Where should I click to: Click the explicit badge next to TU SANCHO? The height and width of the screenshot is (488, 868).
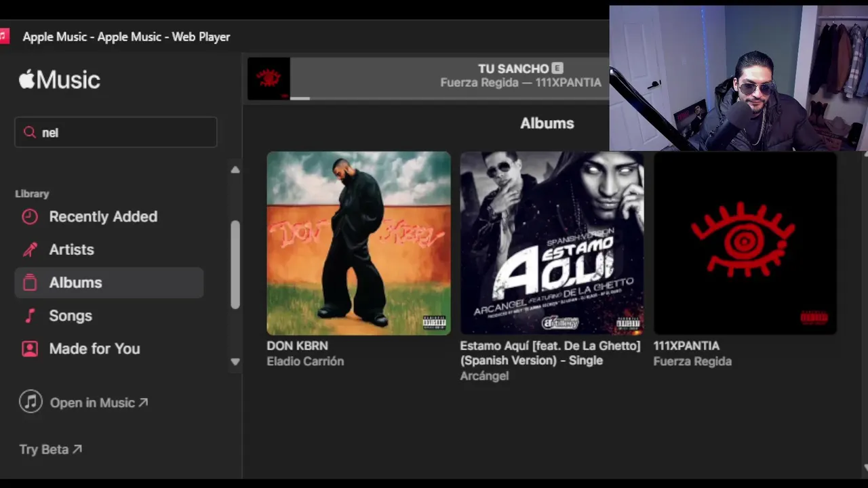[x=557, y=68]
